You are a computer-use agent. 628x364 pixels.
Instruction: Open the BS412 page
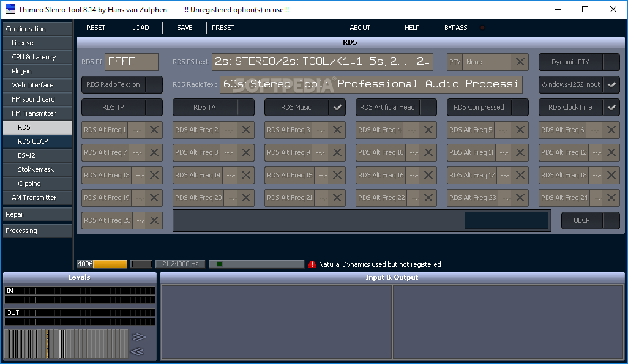click(37, 155)
